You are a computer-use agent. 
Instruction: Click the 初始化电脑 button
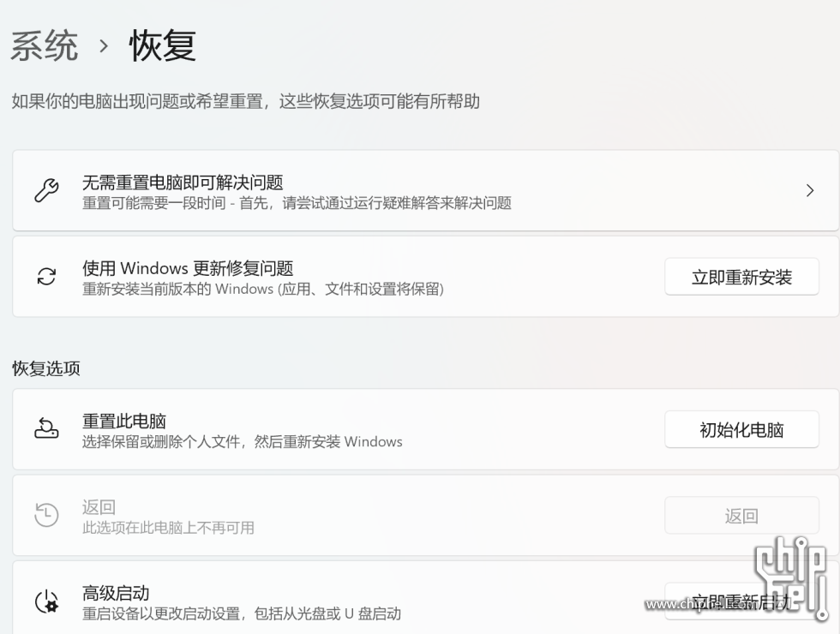[741, 429]
